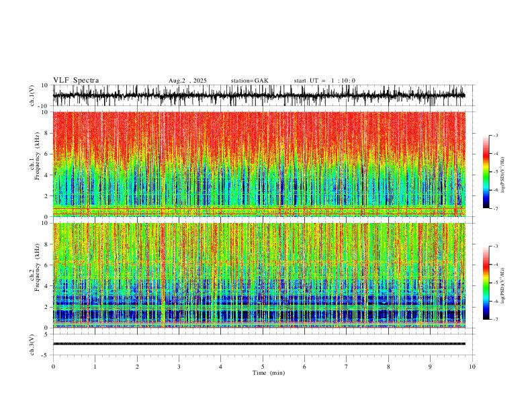Click time axis tick label "8"

tap(388, 367)
